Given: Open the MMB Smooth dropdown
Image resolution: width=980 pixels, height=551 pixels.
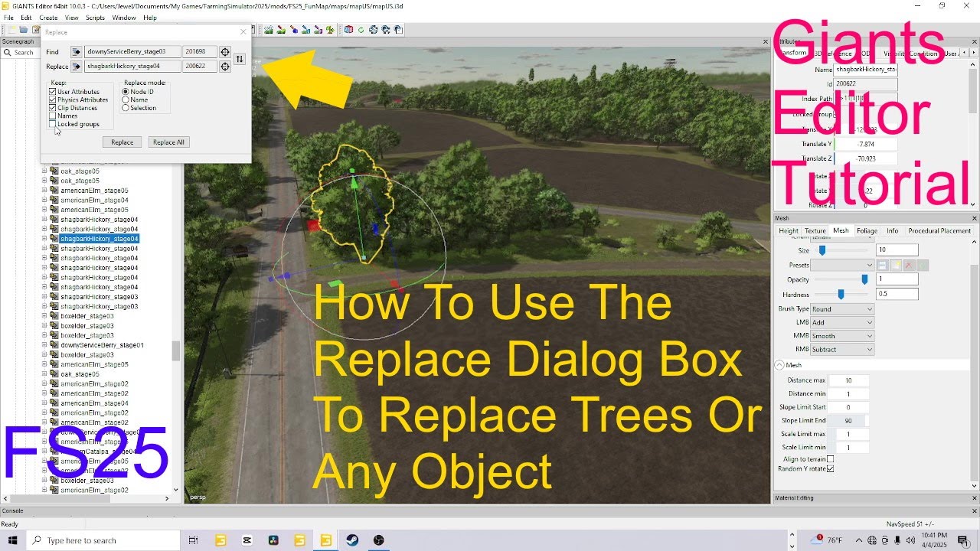Looking at the screenshot, I should 842,336.
